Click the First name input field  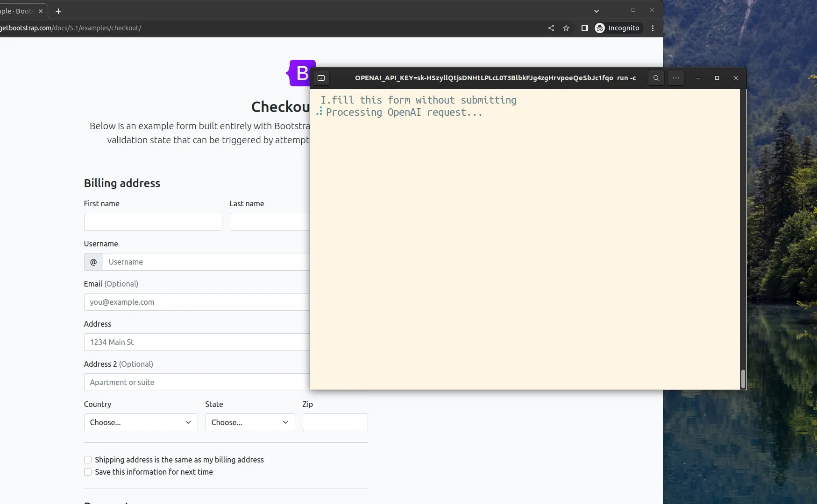pyautogui.click(x=153, y=222)
